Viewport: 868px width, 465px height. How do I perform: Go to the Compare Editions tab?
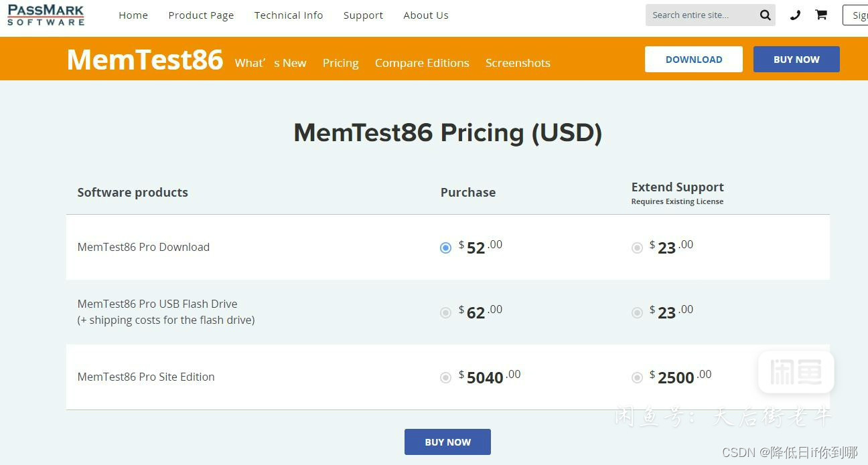pos(422,63)
